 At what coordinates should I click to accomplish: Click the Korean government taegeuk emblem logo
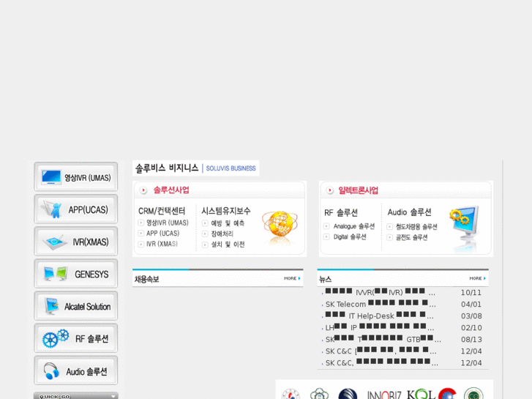(x=291, y=394)
